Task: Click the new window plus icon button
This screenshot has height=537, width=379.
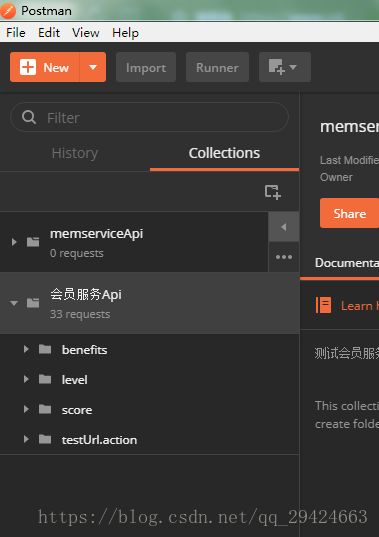Action: [x=277, y=67]
